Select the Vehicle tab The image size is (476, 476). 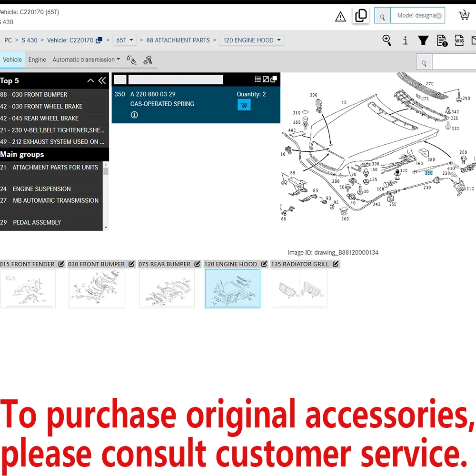coord(12,59)
